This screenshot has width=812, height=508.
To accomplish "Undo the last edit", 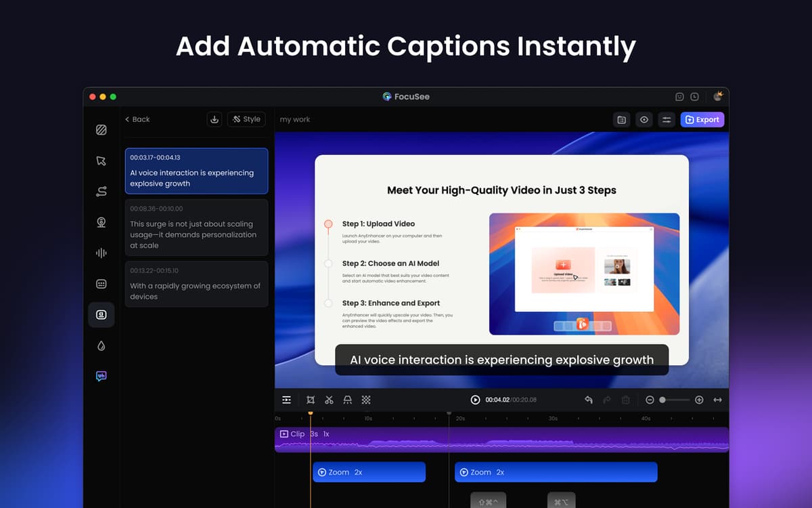I will tap(588, 400).
